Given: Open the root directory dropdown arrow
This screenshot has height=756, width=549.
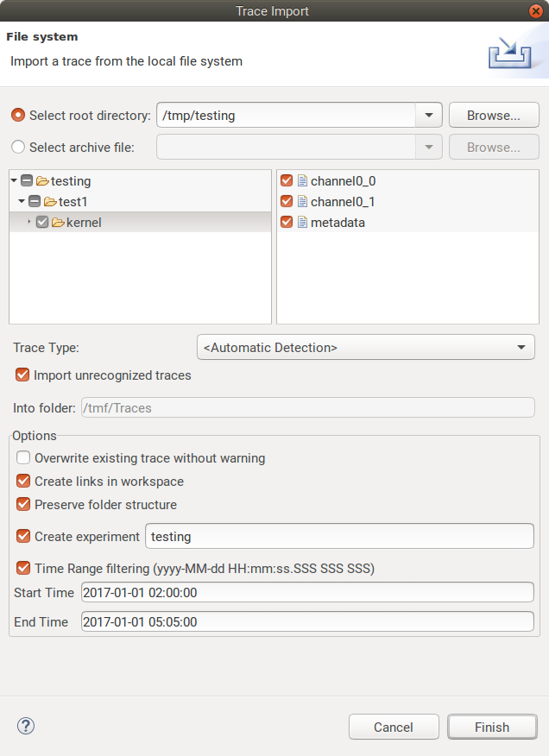Looking at the screenshot, I should click(x=429, y=115).
